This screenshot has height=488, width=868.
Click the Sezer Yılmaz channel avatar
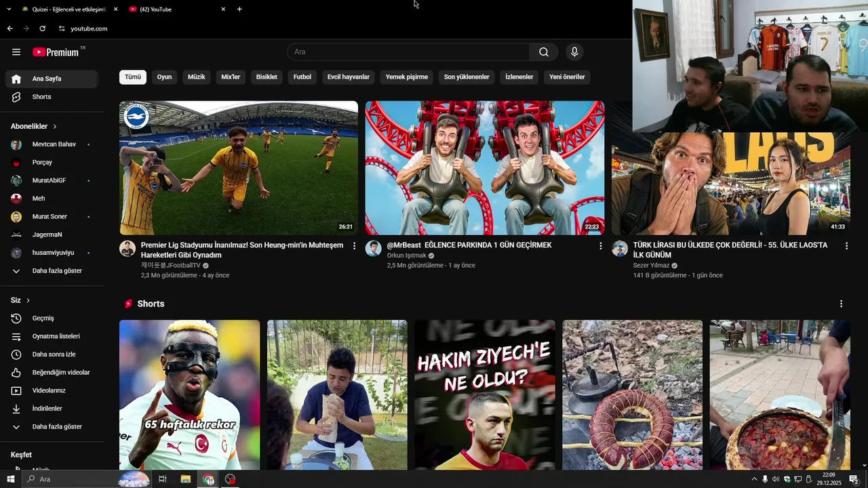click(x=620, y=249)
